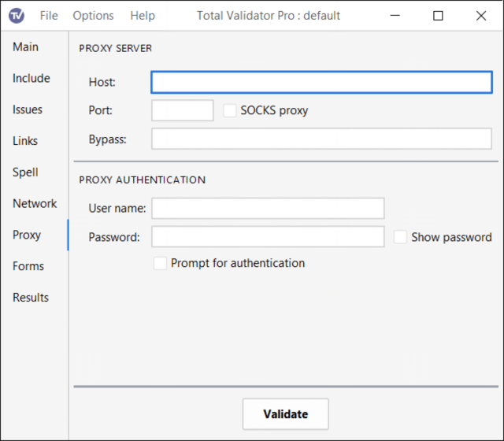Screen dimensions: 504x441
Task: Open the File menu
Action: [x=49, y=16]
